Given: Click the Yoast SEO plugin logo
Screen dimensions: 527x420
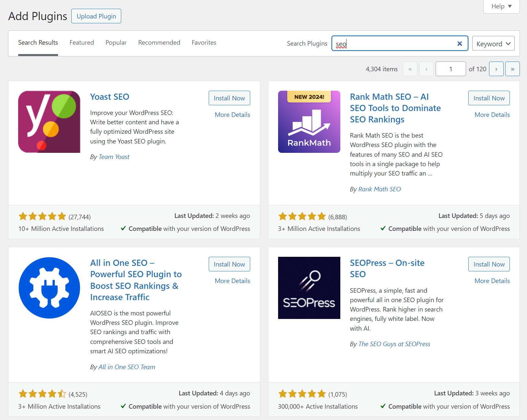Looking at the screenshot, I should [49, 122].
